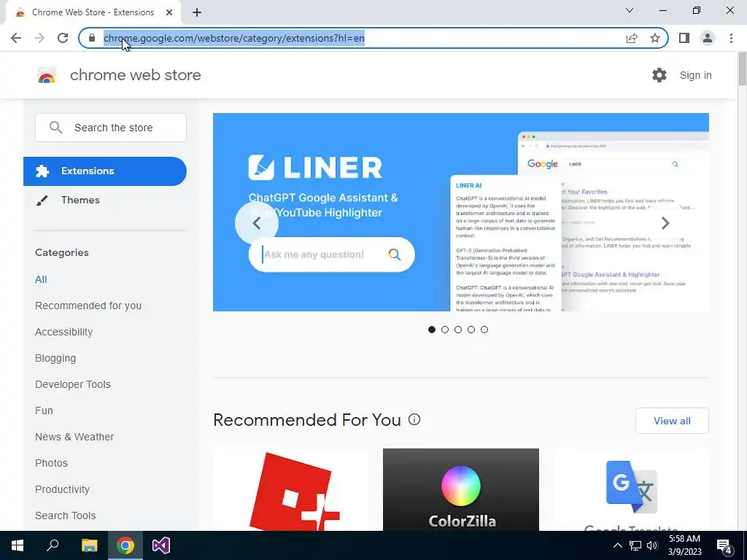747x560 pixels.
Task: Open network status tray icon
Action: coord(635,545)
